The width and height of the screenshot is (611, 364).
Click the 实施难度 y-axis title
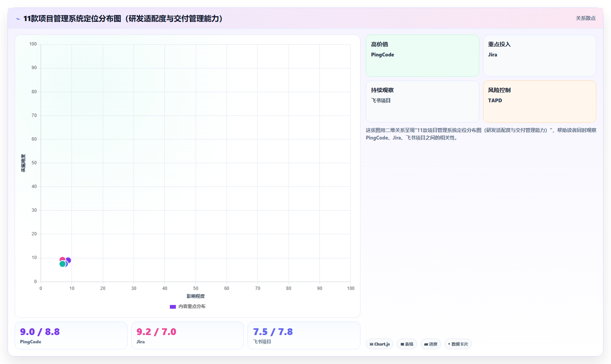(23, 163)
